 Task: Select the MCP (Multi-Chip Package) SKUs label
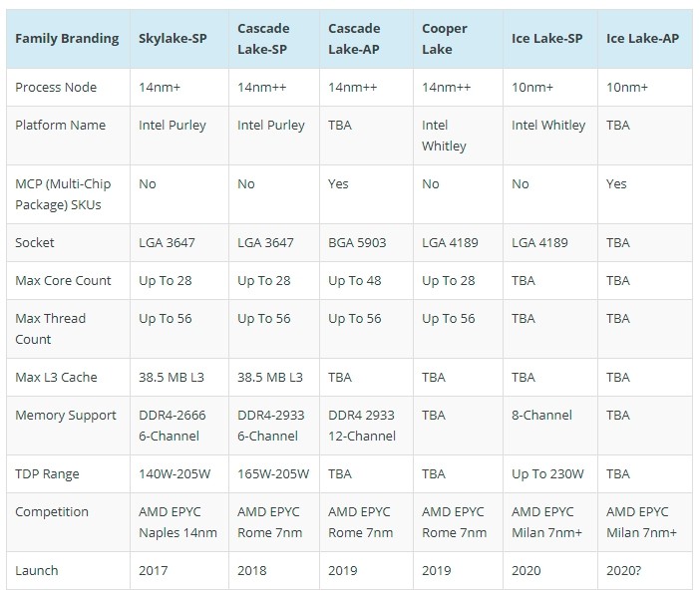(63, 194)
